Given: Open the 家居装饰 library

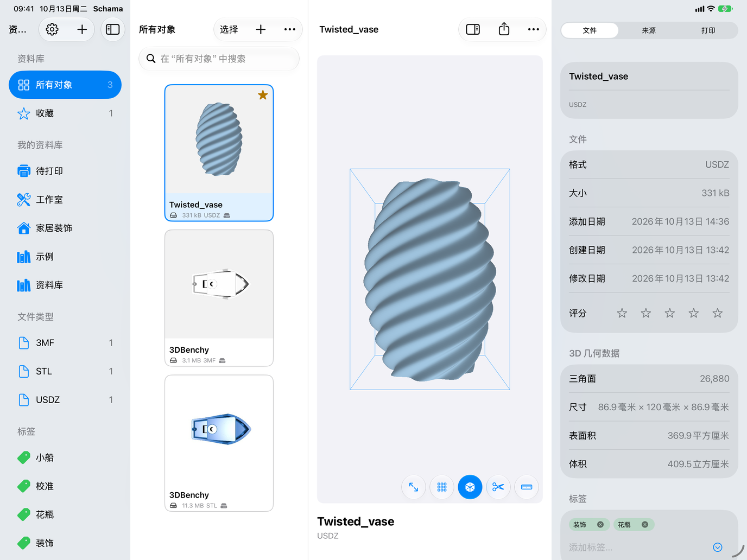Looking at the screenshot, I should (x=65, y=228).
